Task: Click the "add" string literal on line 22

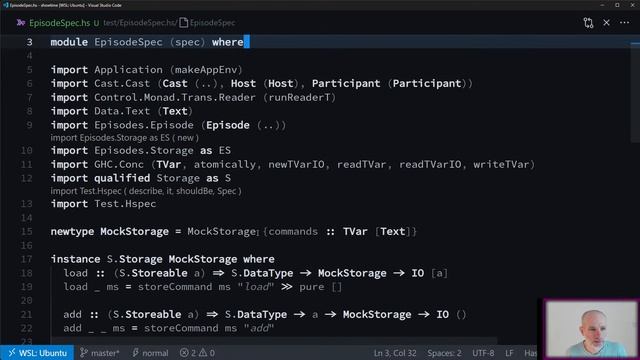Action: (259, 329)
